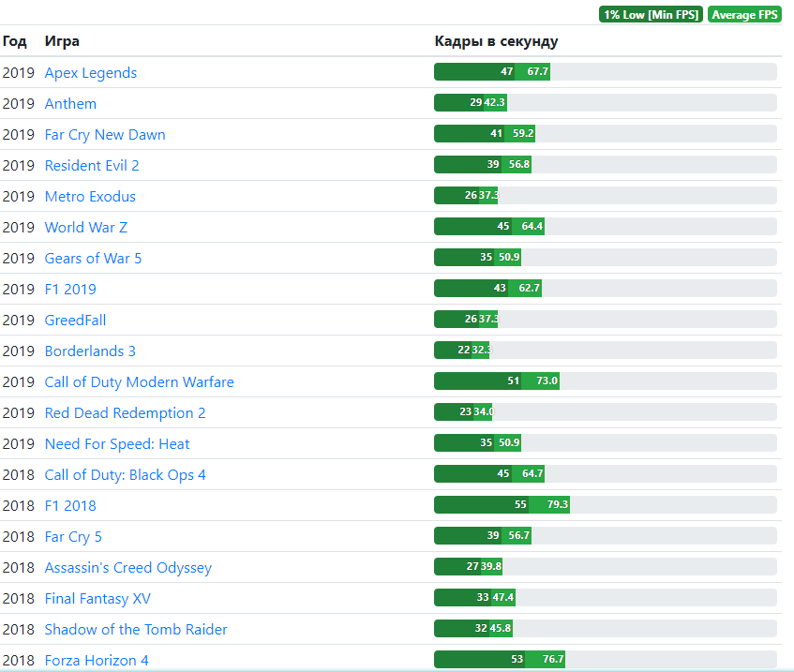Click the World War Z 64.4 value
Screen dimensions: 794x672
532,227
